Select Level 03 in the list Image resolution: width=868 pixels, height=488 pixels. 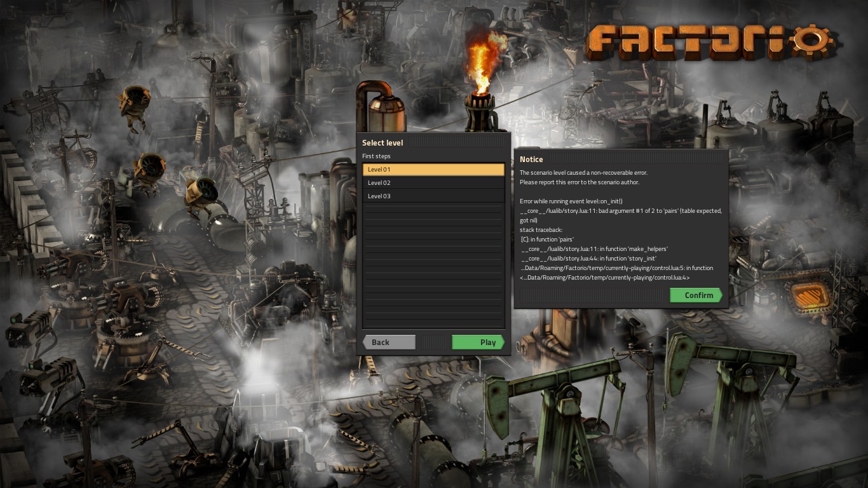coord(433,196)
